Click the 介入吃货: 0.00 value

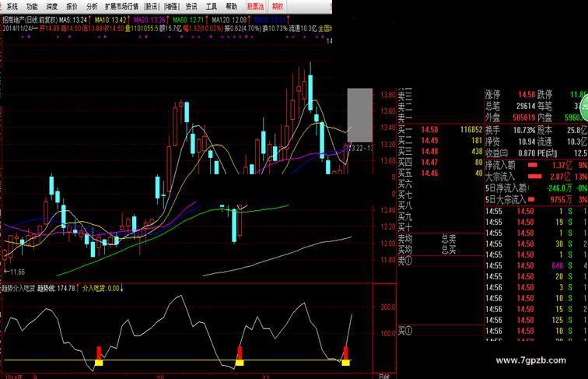pyautogui.click(x=101, y=288)
